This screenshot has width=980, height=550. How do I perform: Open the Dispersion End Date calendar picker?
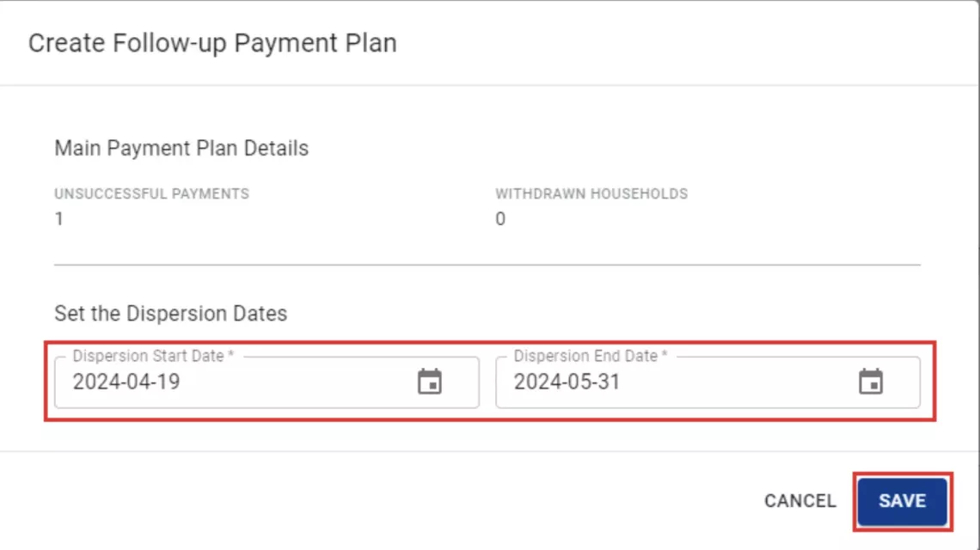[871, 382]
